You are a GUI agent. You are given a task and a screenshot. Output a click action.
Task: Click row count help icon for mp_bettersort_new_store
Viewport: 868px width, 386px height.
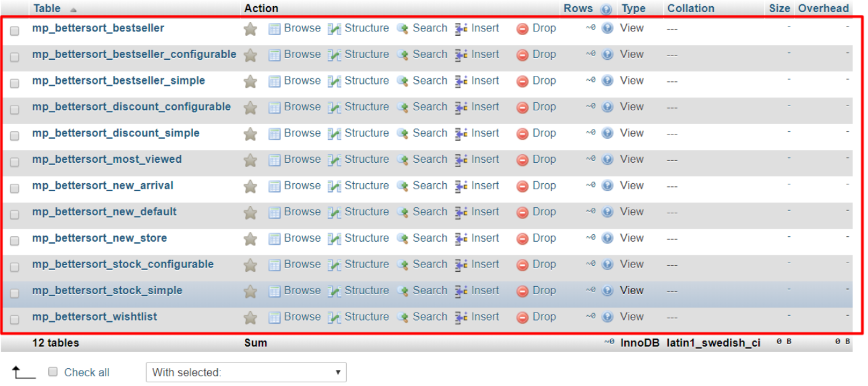tap(607, 239)
